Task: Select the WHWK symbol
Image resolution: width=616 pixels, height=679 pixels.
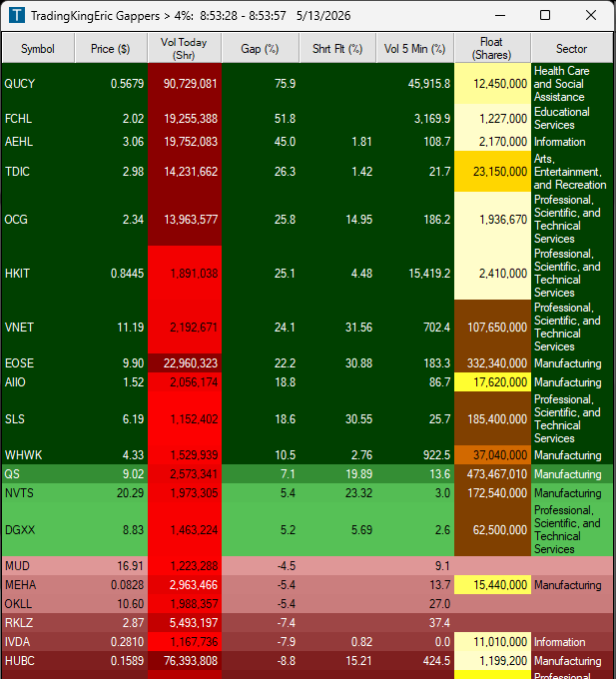Action: coord(23,455)
